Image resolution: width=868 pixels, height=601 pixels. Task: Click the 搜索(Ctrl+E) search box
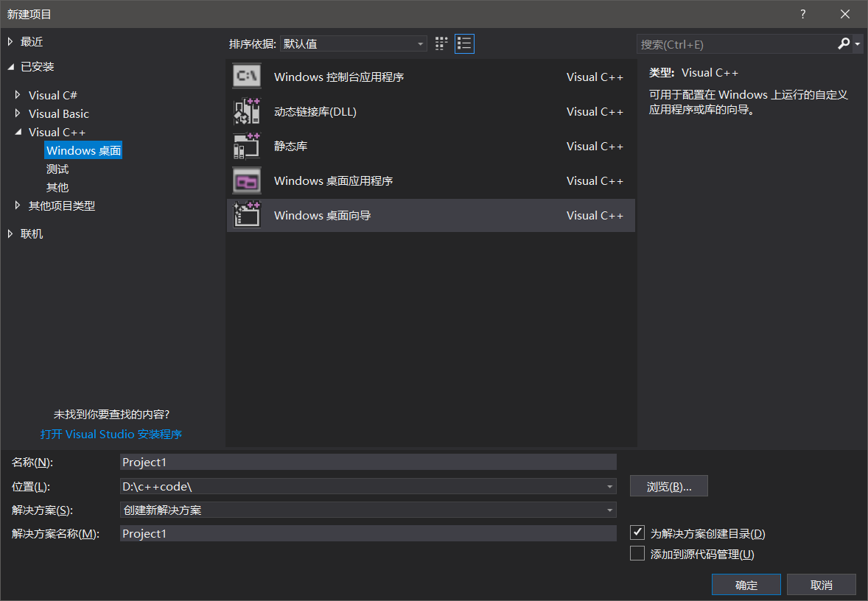pos(736,44)
